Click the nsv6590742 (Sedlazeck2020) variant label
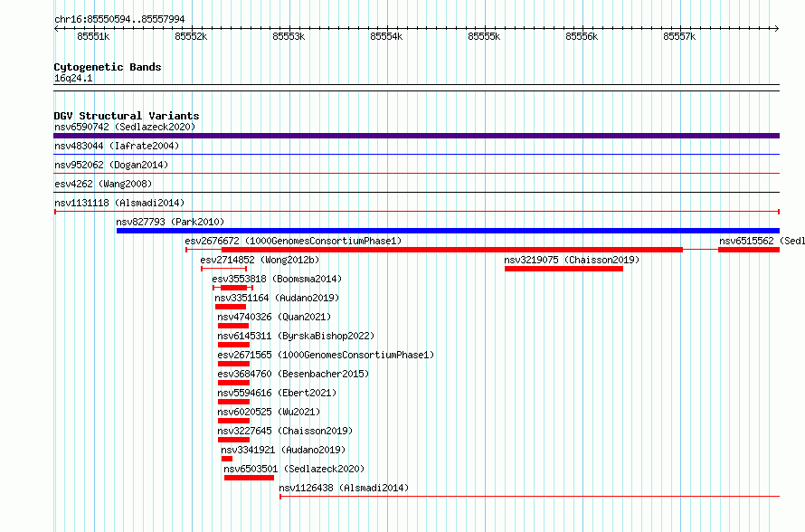 [125, 127]
